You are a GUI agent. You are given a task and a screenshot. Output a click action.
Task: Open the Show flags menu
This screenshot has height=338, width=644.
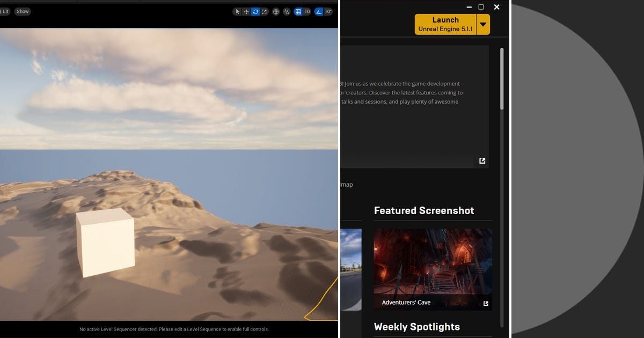[22, 11]
